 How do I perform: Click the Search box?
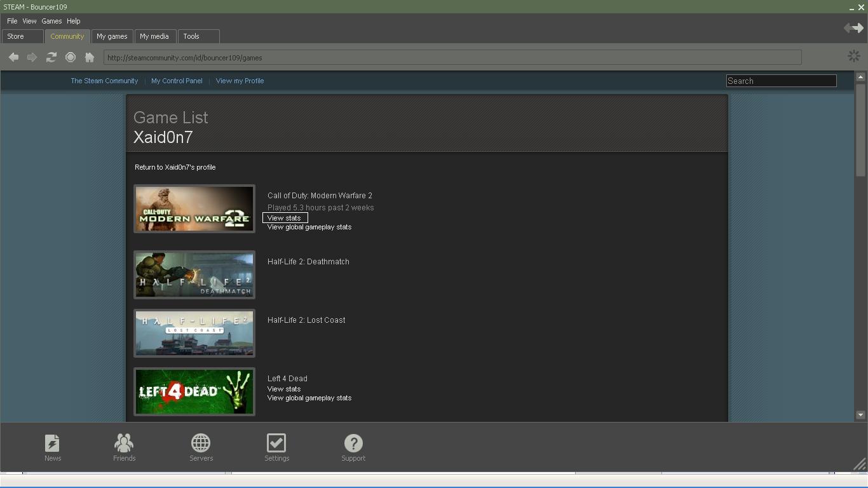pos(781,81)
